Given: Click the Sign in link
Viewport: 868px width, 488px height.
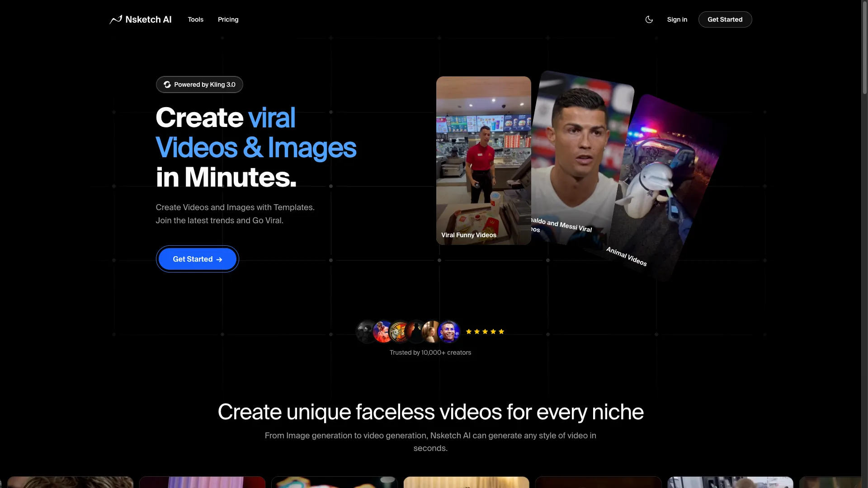Looking at the screenshot, I should tap(677, 19).
